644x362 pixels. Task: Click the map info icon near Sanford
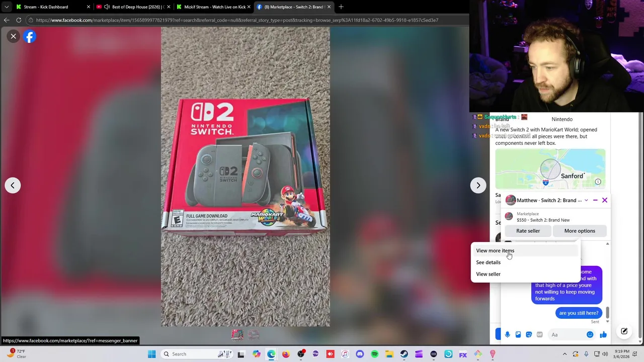(x=598, y=182)
